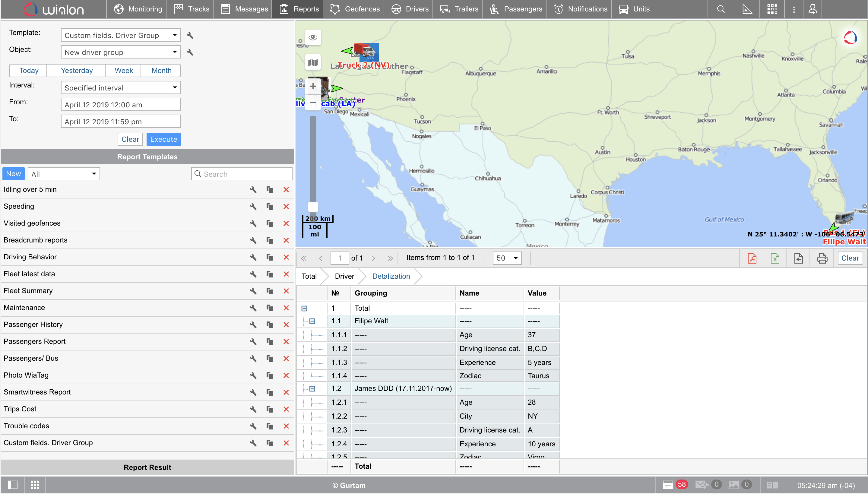The height and width of the screenshot is (494, 868).
Task: Open the Template dropdown
Action: [121, 35]
